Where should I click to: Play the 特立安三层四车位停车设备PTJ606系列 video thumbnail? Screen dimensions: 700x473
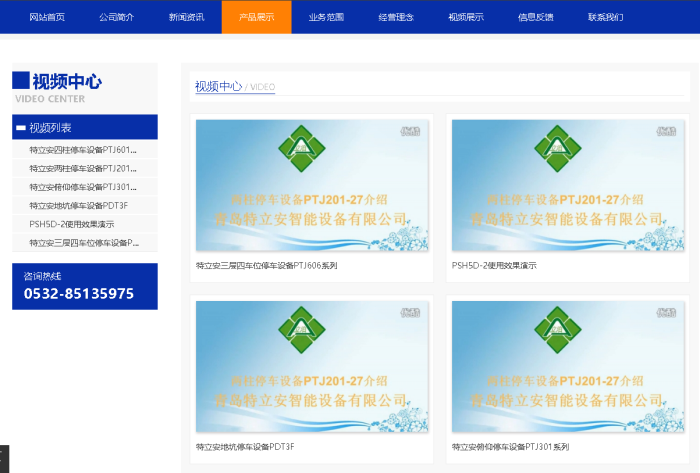tap(312, 185)
